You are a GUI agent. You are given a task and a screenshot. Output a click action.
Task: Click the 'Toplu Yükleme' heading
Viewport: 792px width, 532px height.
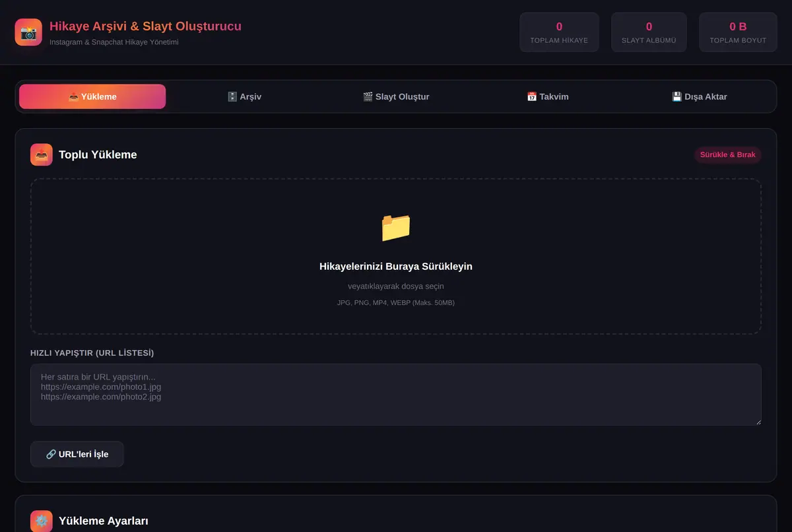pos(98,155)
